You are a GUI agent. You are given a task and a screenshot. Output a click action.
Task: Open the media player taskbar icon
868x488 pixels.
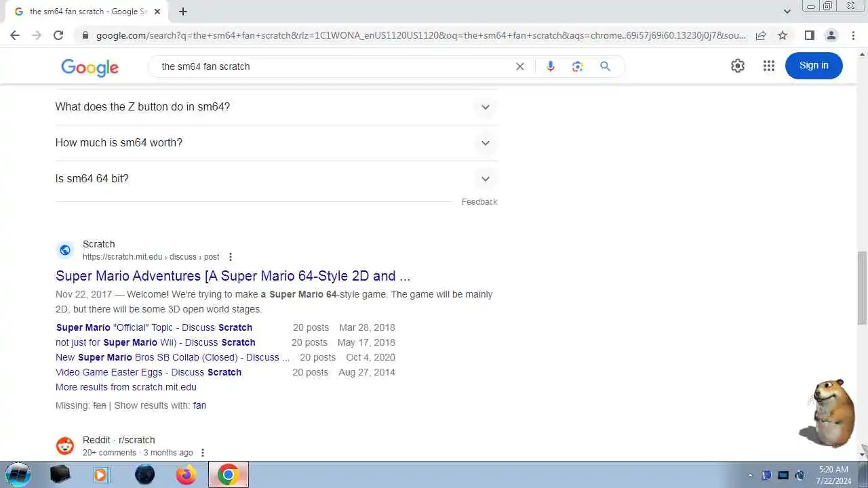[101, 474]
